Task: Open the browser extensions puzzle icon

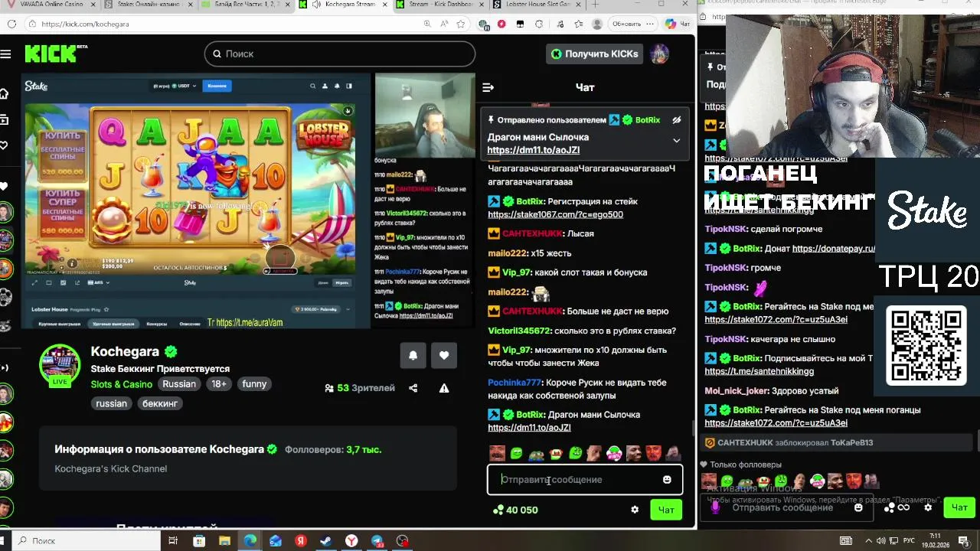Action: pyautogui.click(x=540, y=24)
